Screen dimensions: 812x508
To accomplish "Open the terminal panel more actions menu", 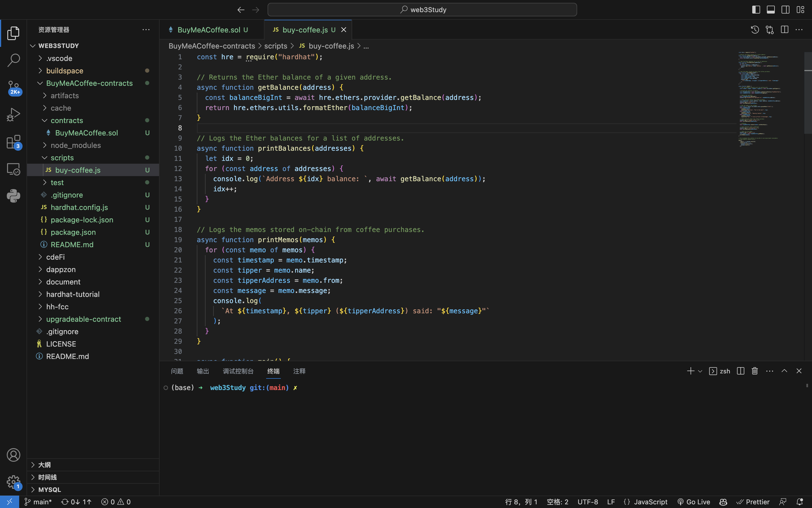I will pos(770,371).
